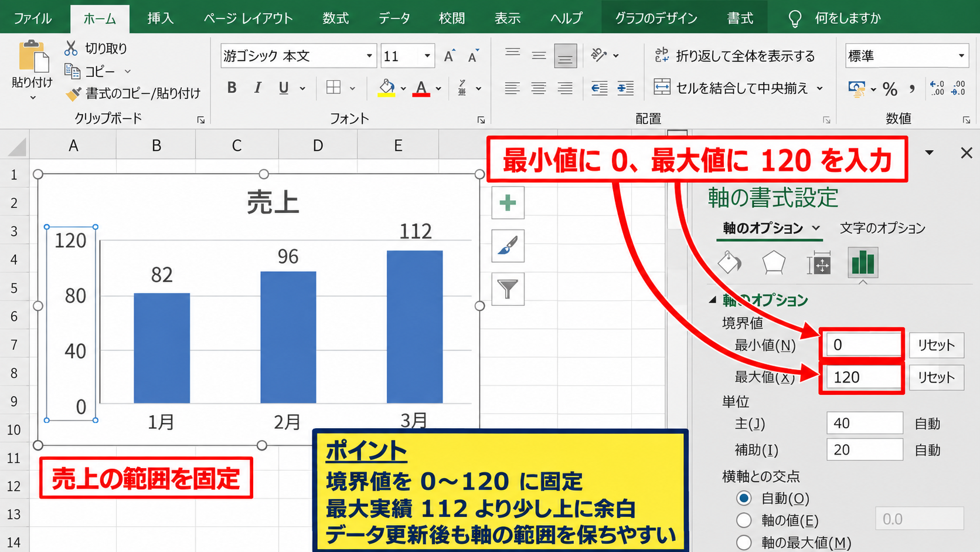The width and height of the screenshot is (980, 552).
Task: Select 自動(O) radio button
Action: [744, 499]
